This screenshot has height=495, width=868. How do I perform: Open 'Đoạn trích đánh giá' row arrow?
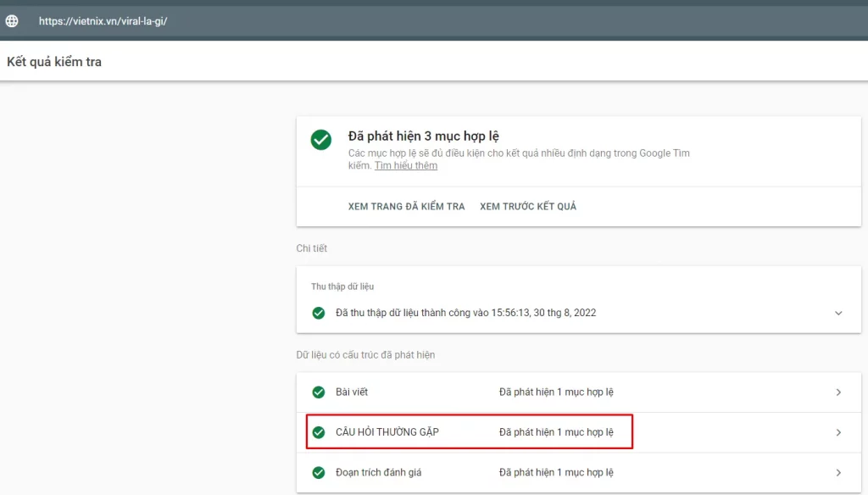(x=838, y=472)
